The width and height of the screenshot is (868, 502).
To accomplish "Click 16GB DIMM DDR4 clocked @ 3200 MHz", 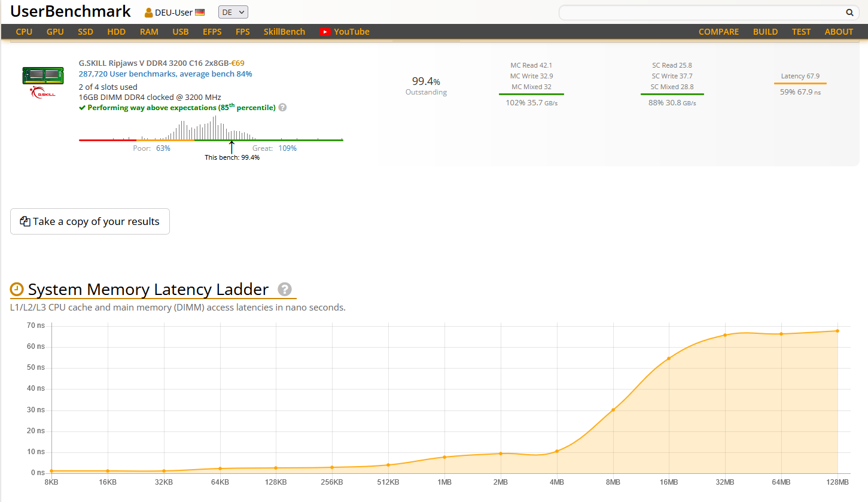I will click(x=150, y=97).
